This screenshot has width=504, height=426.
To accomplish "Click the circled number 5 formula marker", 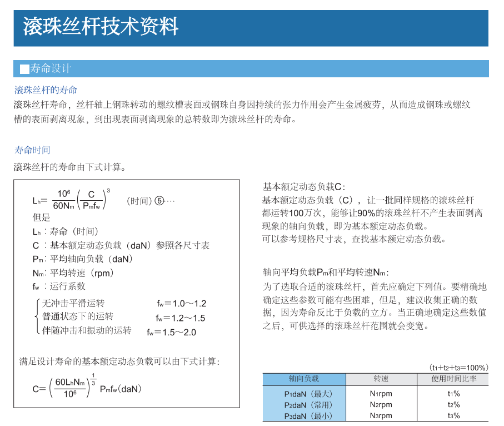I will (159, 201).
